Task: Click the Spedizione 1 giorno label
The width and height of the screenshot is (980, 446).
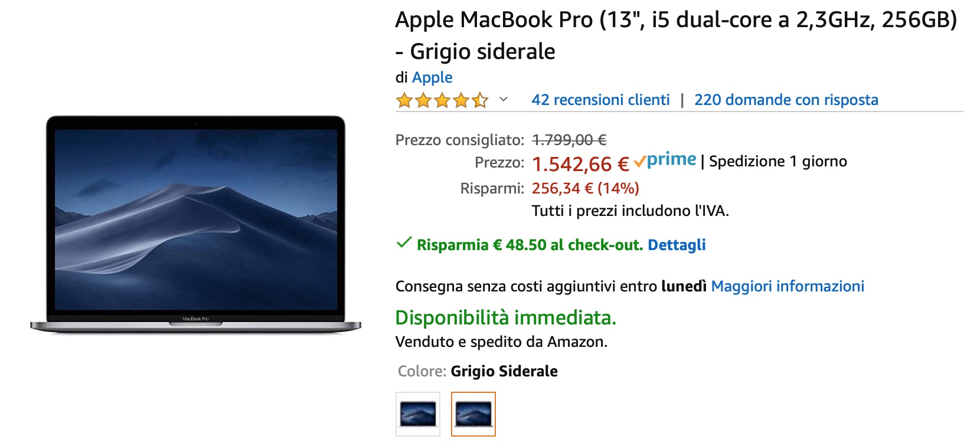Action: tap(778, 161)
